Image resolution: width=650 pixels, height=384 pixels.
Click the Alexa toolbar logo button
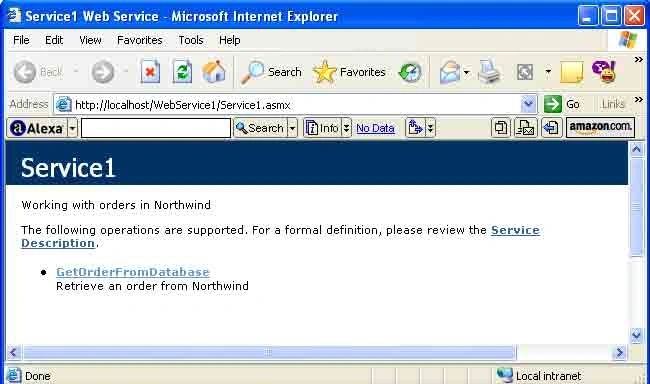click(37, 128)
